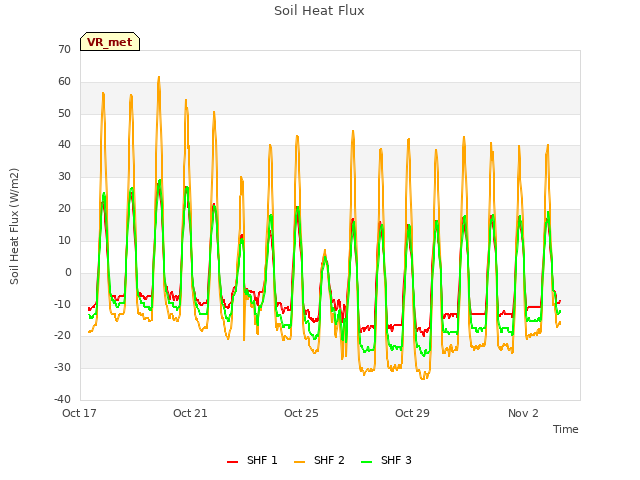
Task: Click the 30 y-axis tick label
Action: click(x=64, y=176)
